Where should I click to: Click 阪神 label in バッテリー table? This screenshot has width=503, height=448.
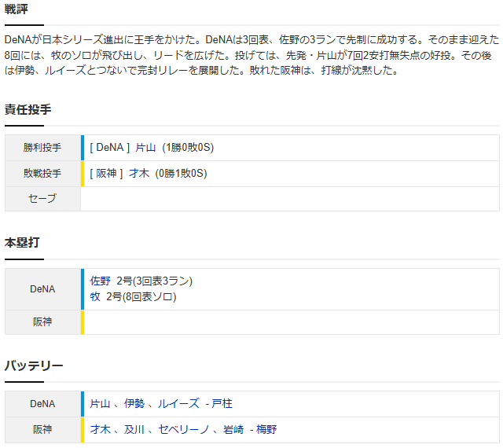point(42,430)
